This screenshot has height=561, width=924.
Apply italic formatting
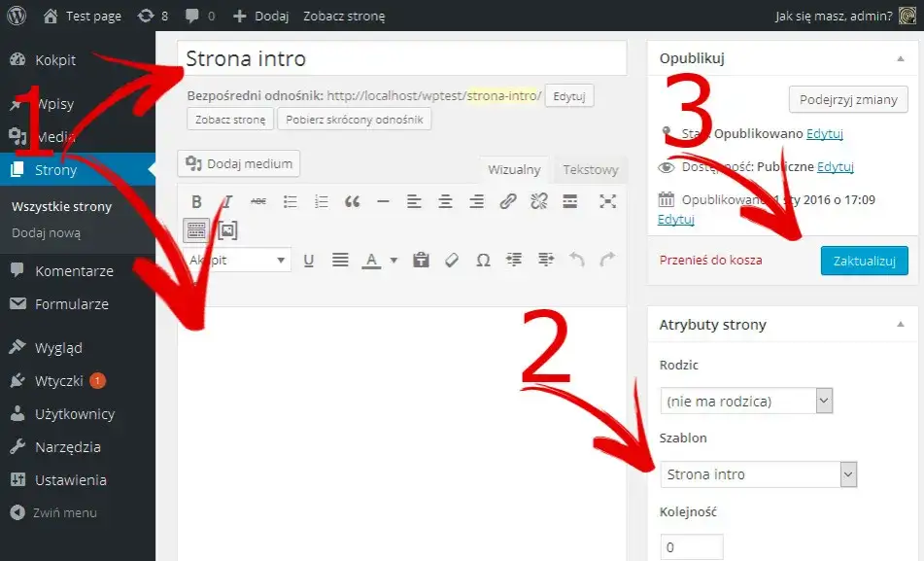pos(226,201)
